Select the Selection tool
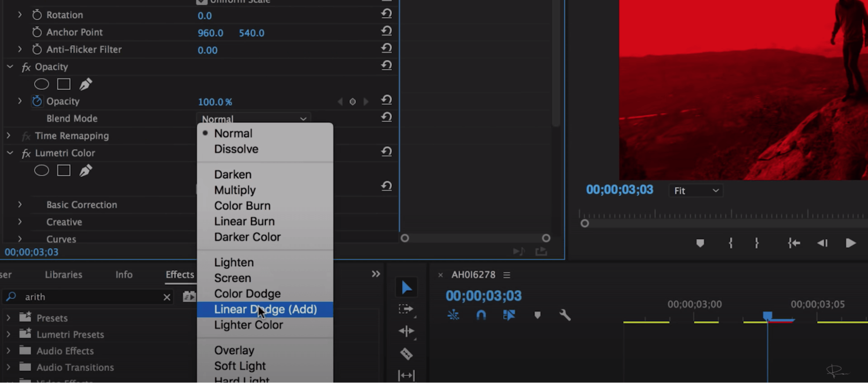868x383 pixels. [406, 287]
